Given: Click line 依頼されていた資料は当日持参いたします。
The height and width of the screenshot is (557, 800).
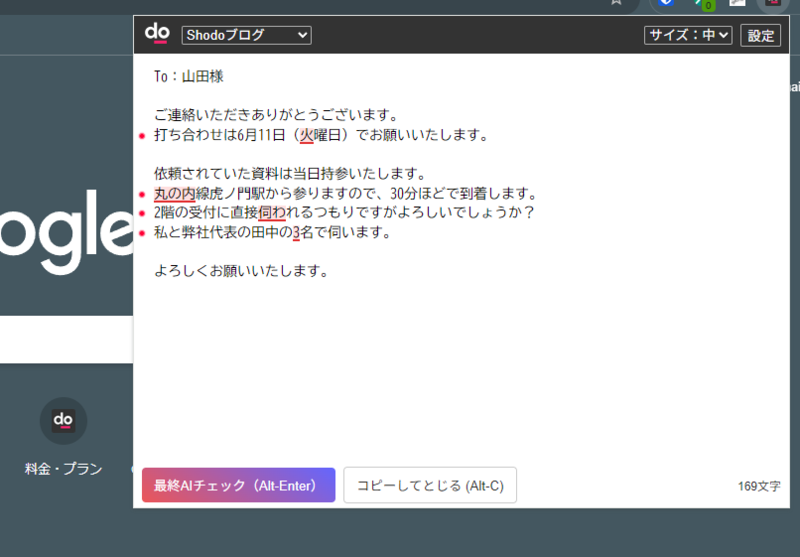Looking at the screenshot, I should [290, 173].
